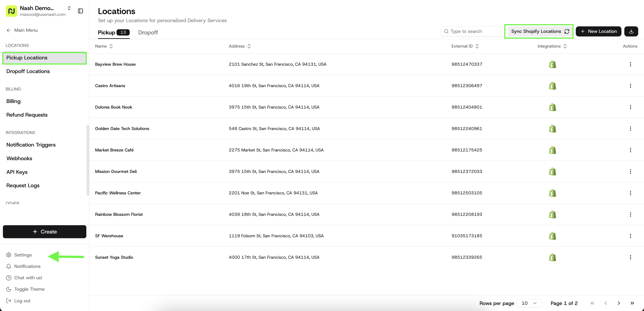
Task: Click the search magnifier icon
Action: pos(447,31)
